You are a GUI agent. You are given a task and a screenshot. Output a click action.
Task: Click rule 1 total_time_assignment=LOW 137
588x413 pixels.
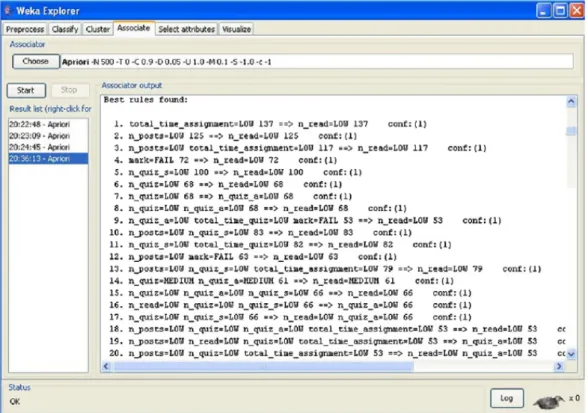(x=270, y=124)
